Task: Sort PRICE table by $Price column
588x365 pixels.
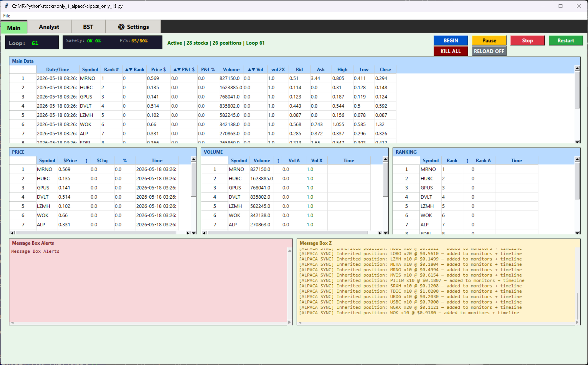Action: coord(70,160)
